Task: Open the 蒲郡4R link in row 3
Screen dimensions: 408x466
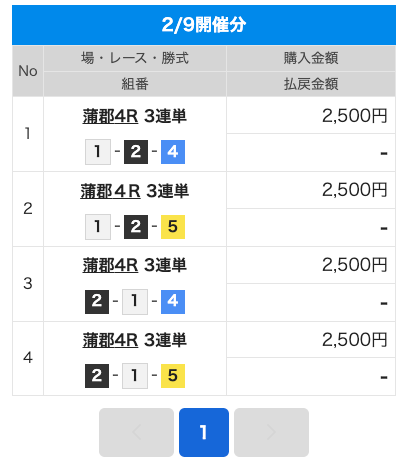Action: point(110,266)
